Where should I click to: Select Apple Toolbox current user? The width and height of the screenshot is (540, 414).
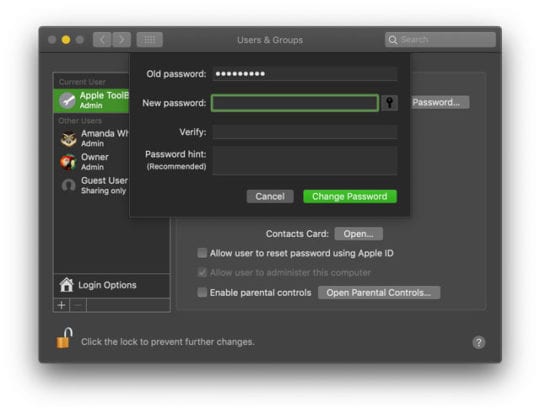tap(91, 101)
